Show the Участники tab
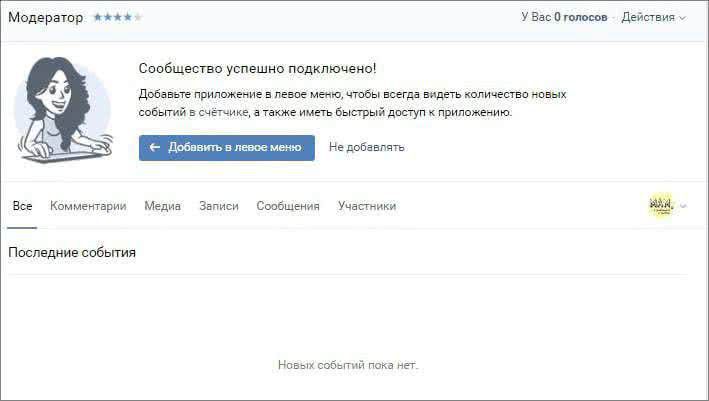This screenshot has height=401, width=709. (x=366, y=206)
